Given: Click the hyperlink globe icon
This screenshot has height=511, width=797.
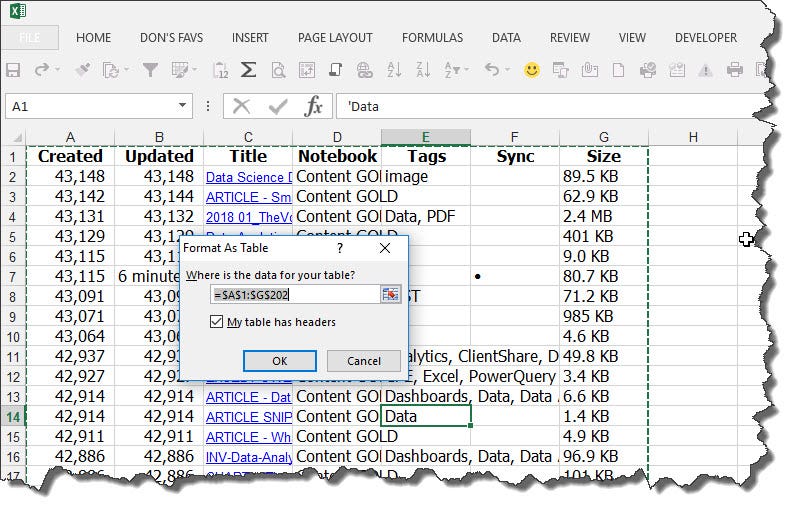Looking at the screenshot, I should pos(364,70).
